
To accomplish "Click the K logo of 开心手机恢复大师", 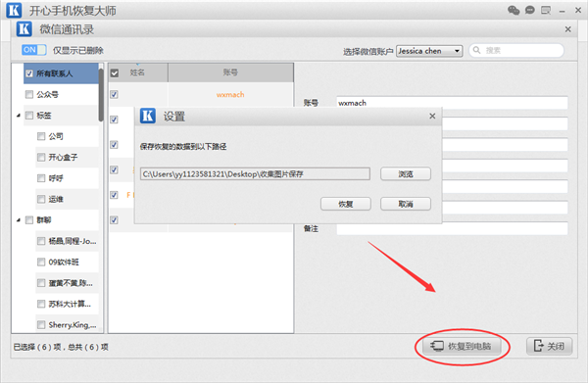I will point(14,10).
